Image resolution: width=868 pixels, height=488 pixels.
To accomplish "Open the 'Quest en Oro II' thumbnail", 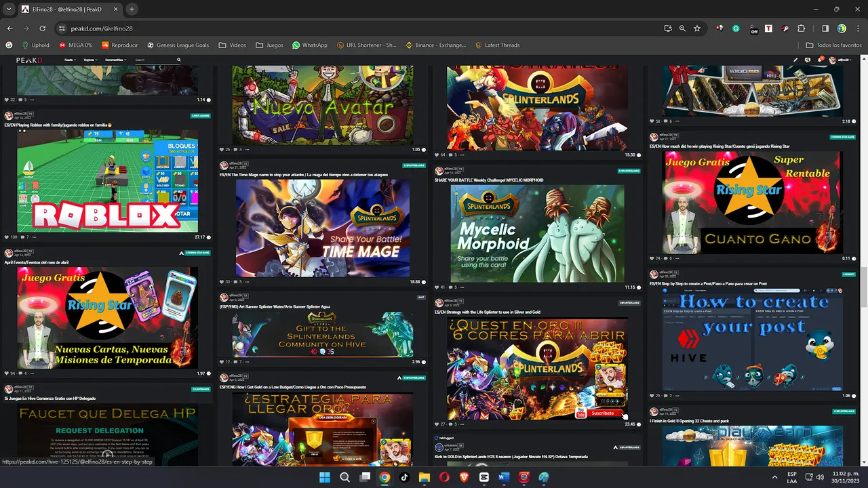I will coord(537,369).
